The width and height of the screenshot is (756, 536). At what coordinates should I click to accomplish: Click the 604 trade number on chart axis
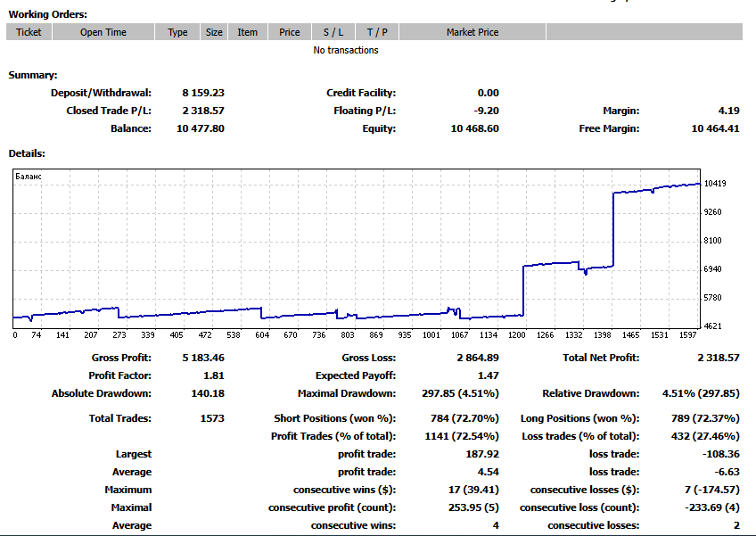pos(262,335)
